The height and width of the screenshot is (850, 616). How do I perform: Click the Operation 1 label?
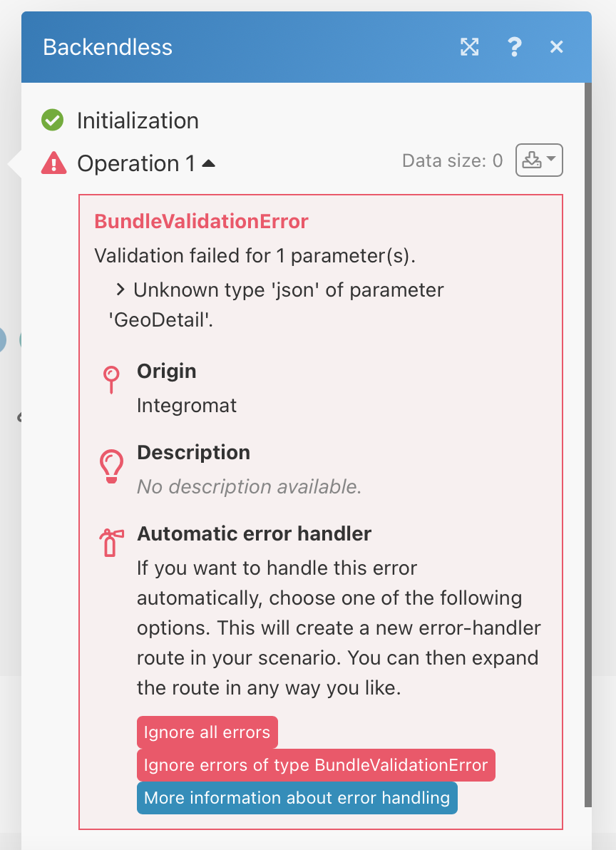pos(136,163)
